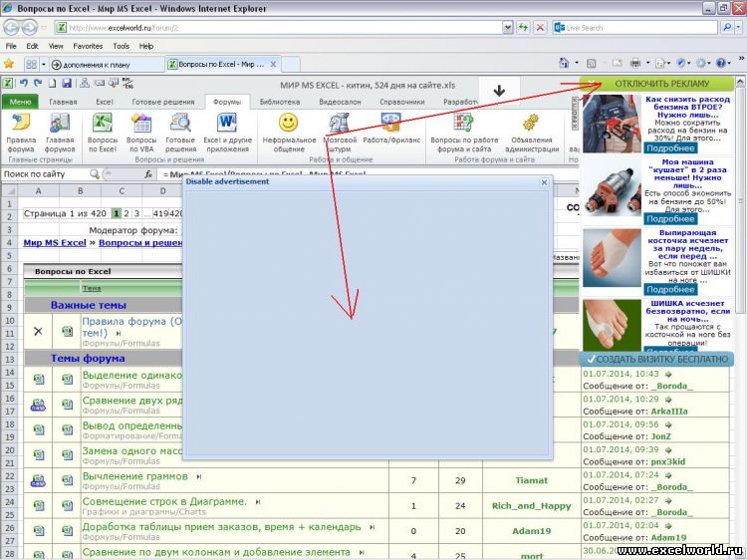Go to page 2 in pagination
Screen dimensions: 747x560
point(126,213)
